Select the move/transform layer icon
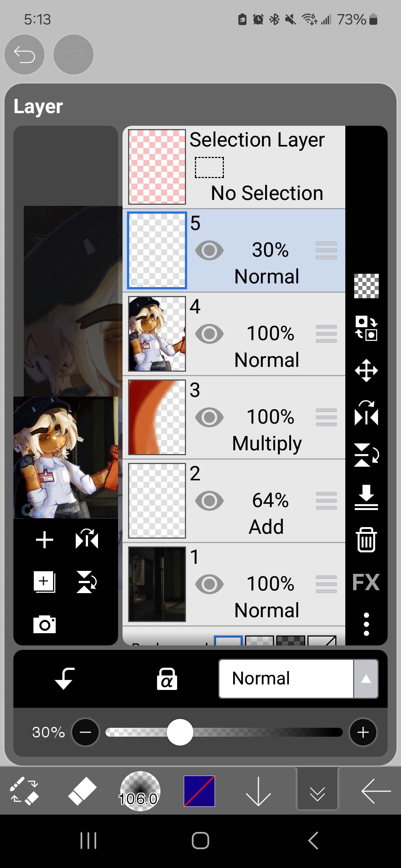Screen dimensions: 401x868 tap(366, 371)
